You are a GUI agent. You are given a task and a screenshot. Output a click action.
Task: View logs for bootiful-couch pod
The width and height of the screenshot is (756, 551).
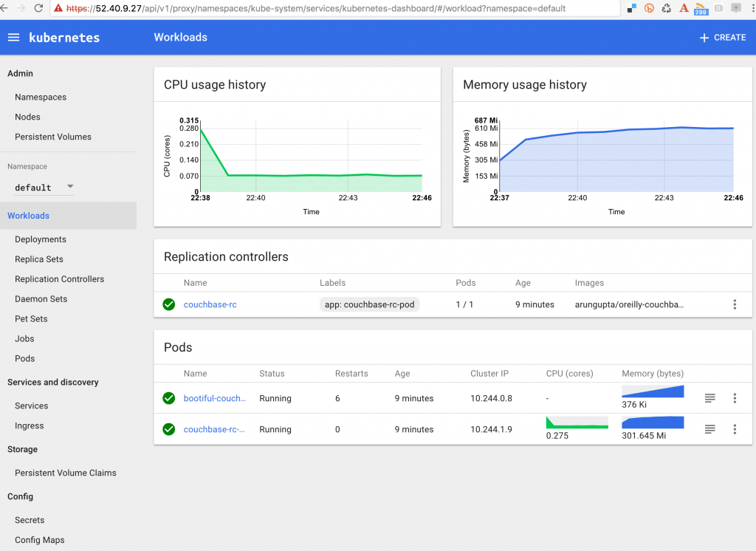coord(709,398)
